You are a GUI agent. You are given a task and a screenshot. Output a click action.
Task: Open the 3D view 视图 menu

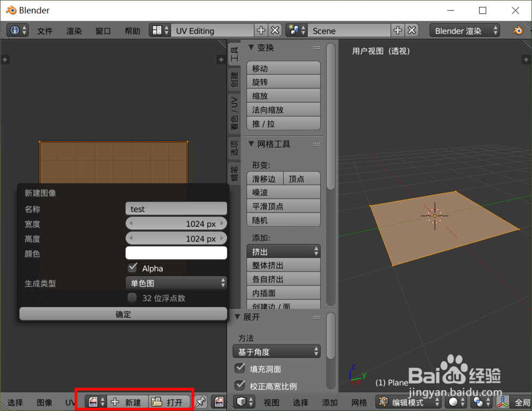(x=271, y=402)
